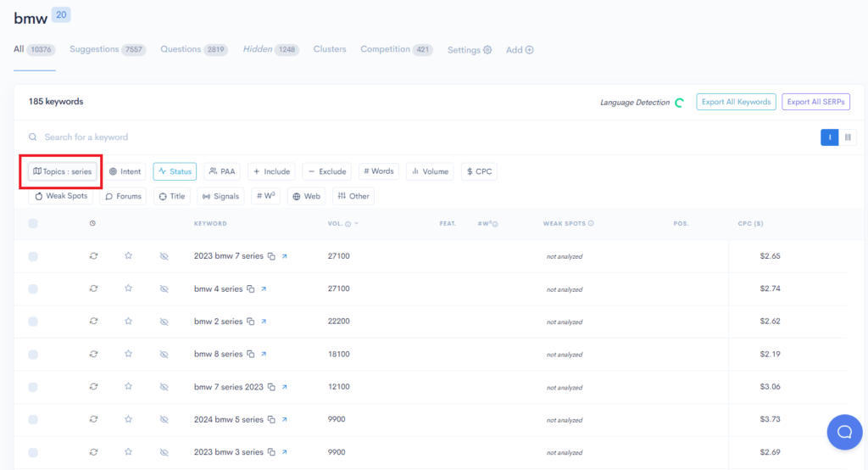The width and height of the screenshot is (868, 470).
Task: Open Settings with gear icon
Action: (470, 50)
